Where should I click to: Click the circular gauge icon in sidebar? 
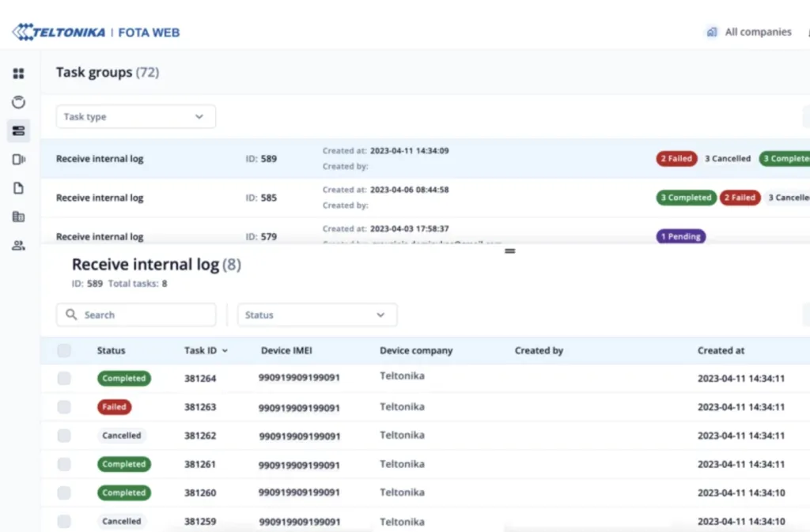pyautogui.click(x=18, y=102)
